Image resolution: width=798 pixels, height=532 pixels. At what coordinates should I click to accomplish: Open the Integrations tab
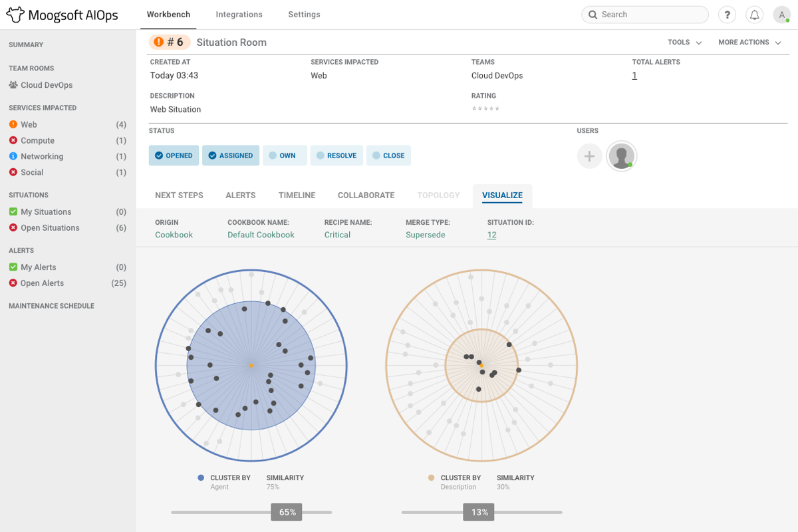pyautogui.click(x=239, y=15)
